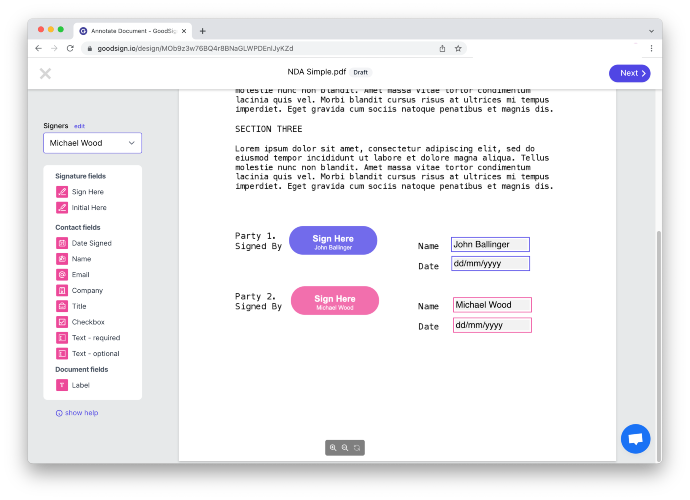Select the Initial Here field icon
The image size is (690, 500).
(62, 207)
